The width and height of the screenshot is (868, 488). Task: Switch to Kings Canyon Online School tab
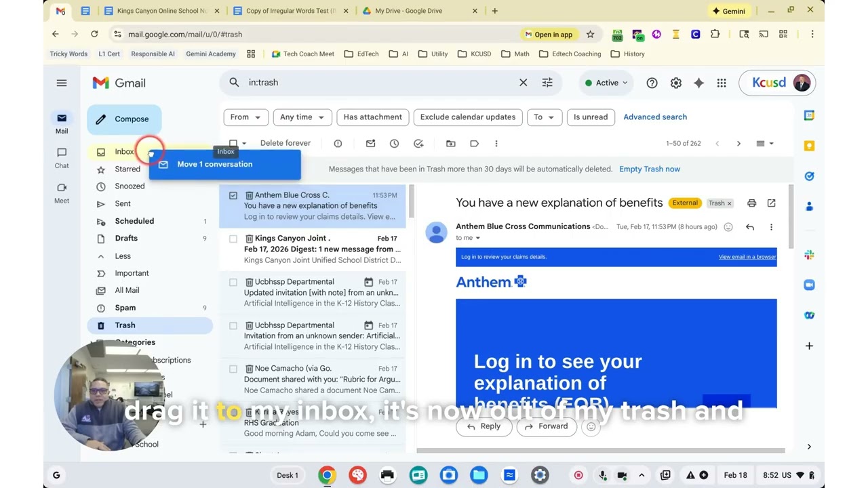[161, 11]
